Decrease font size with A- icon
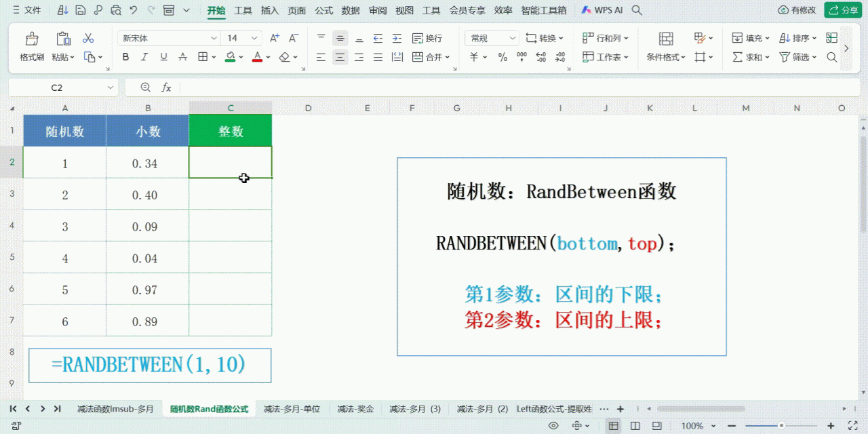868x434 pixels. pyautogui.click(x=294, y=38)
